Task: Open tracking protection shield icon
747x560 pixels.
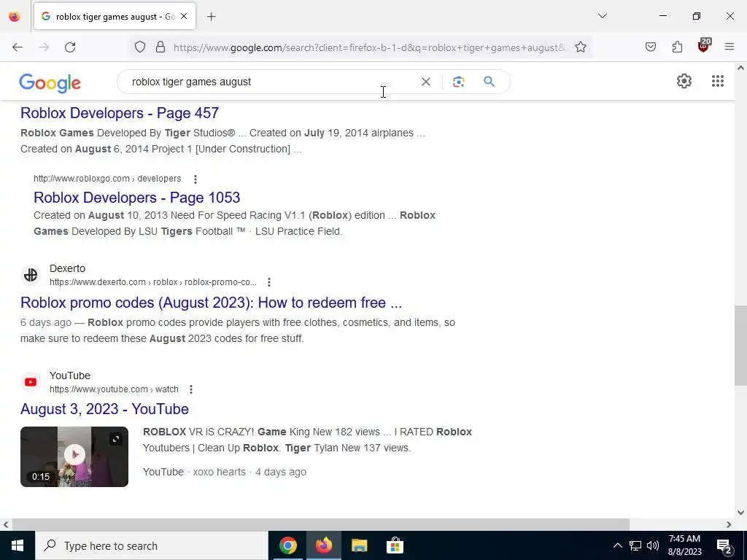Action: point(139,47)
